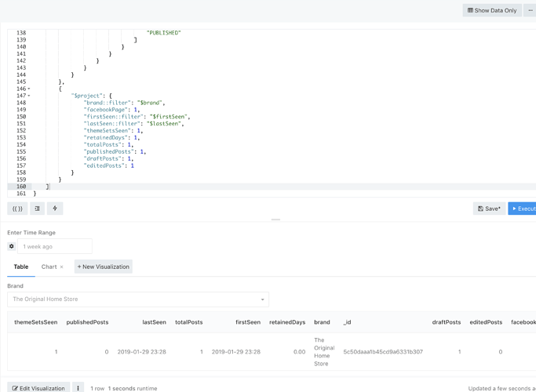Select line number 160 in the gutter
This screenshot has height=392, width=536.
click(x=21, y=187)
